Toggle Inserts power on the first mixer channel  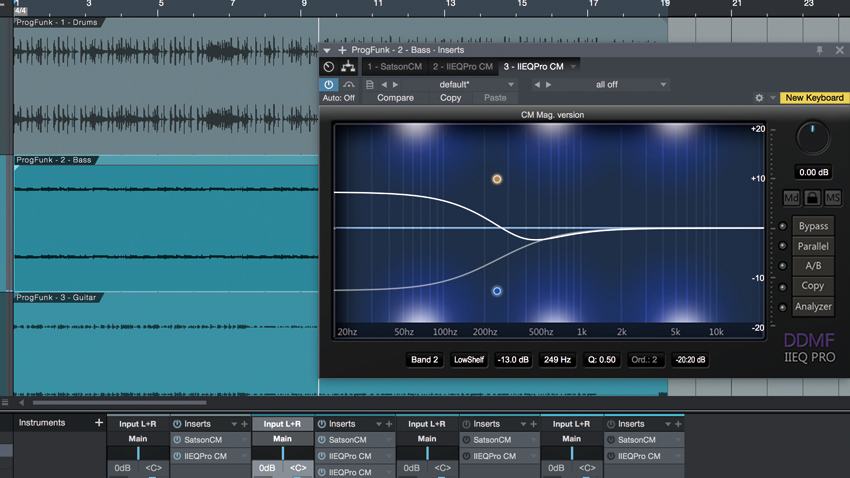click(x=177, y=424)
